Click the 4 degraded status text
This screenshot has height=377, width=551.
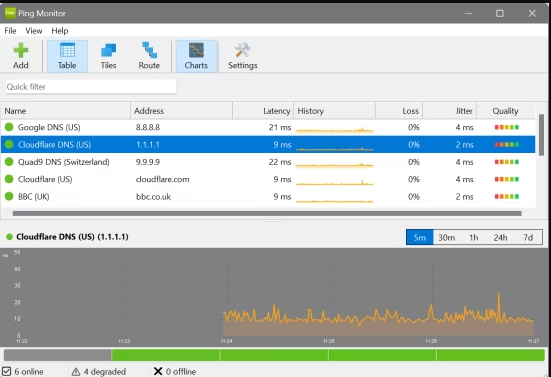pyautogui.click(x=105, y=372)
